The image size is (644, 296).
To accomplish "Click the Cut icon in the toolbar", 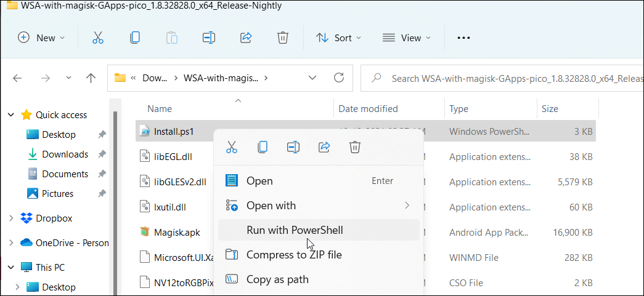I will 98,38.
